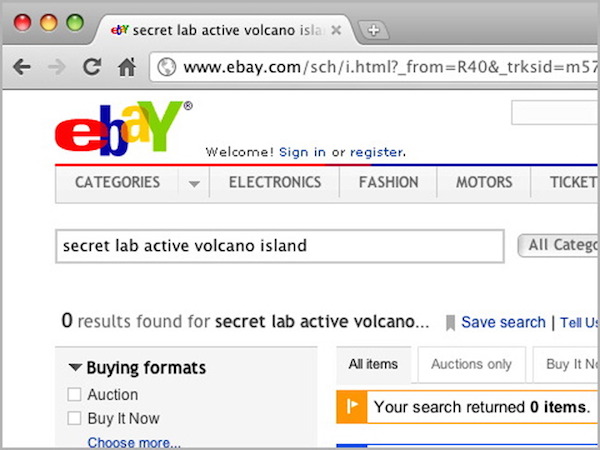
Task: Click the Sign in link
Action: pos(302,152)
